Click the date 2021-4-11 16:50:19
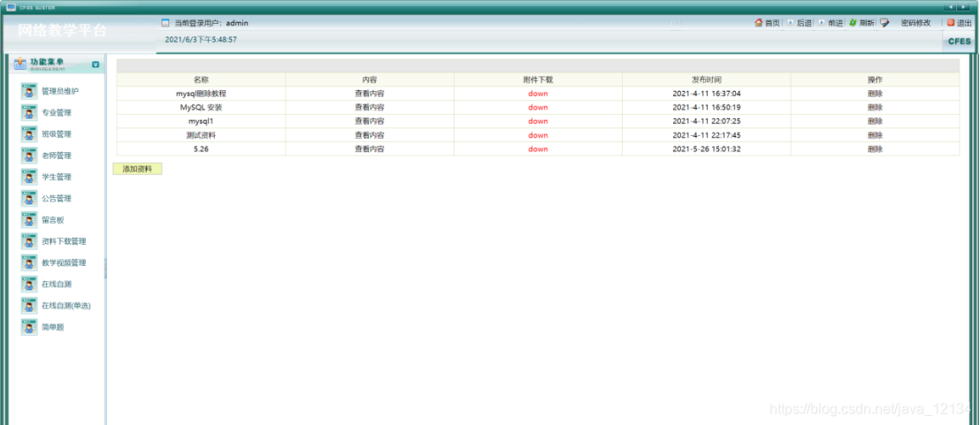The width and height of the screenshot is (980, 425). (x=706, y=107)
